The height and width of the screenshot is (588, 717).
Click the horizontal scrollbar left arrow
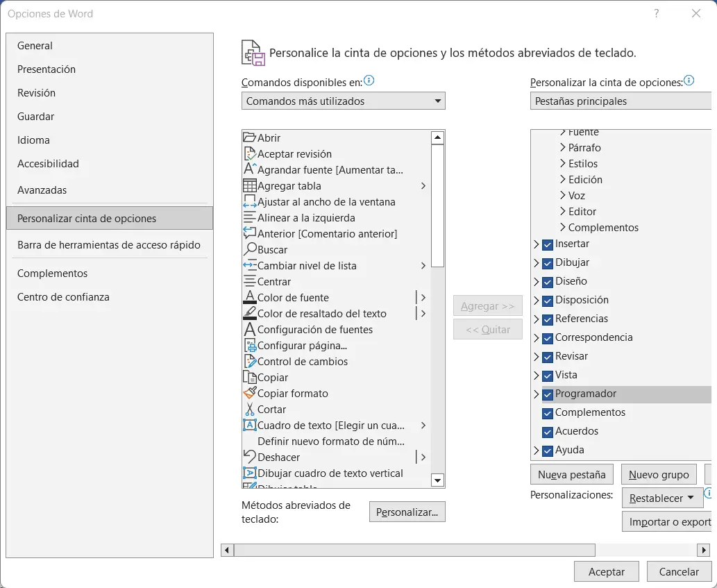pyautogui.click(x=227, y=550)
